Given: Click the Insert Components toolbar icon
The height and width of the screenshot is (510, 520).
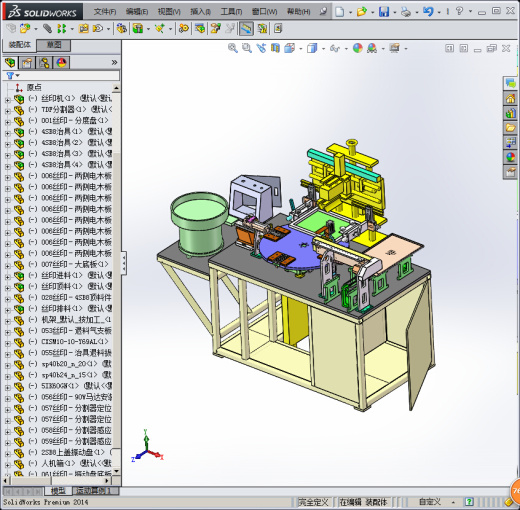Looking at the screenshot, I should pyautogui.click(x=25, y=29).
